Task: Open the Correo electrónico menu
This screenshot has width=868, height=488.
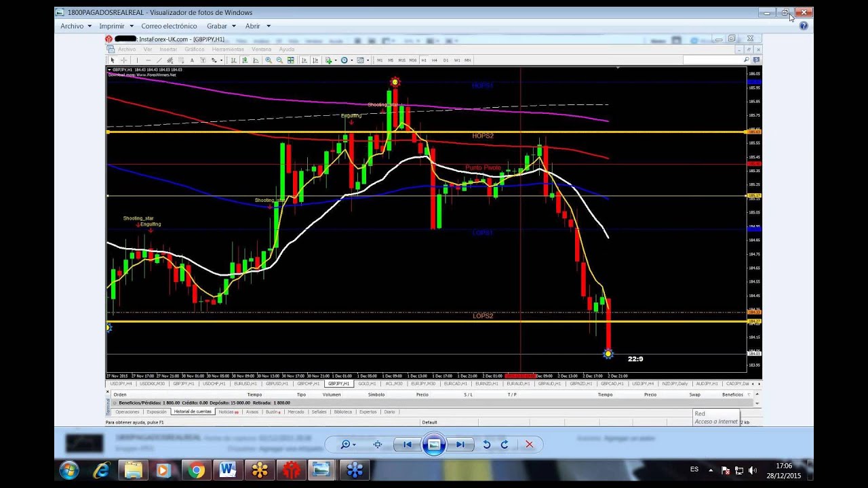Action: [x=169, y=26]
